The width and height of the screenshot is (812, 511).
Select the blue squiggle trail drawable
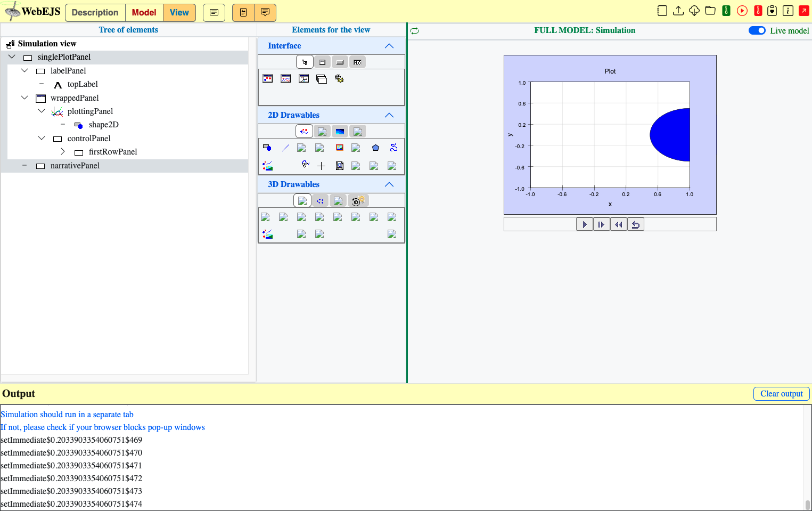pos(393,148)
